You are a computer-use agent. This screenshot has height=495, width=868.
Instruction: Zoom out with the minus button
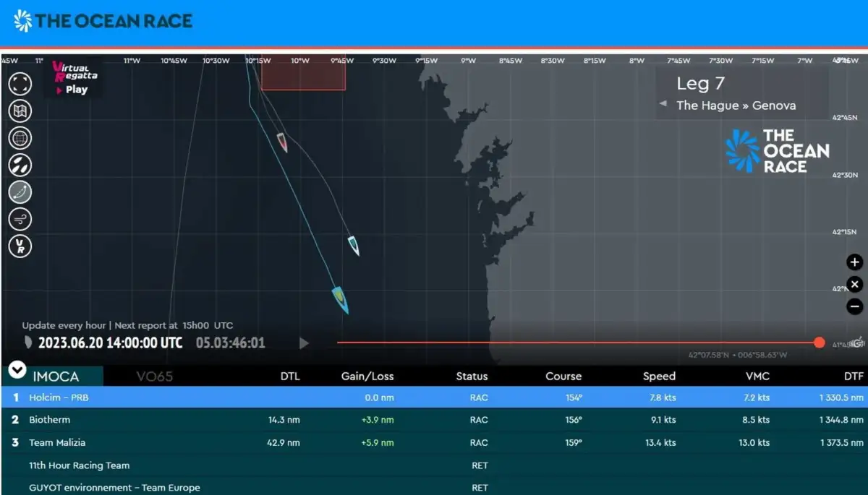tap(854, 306)
